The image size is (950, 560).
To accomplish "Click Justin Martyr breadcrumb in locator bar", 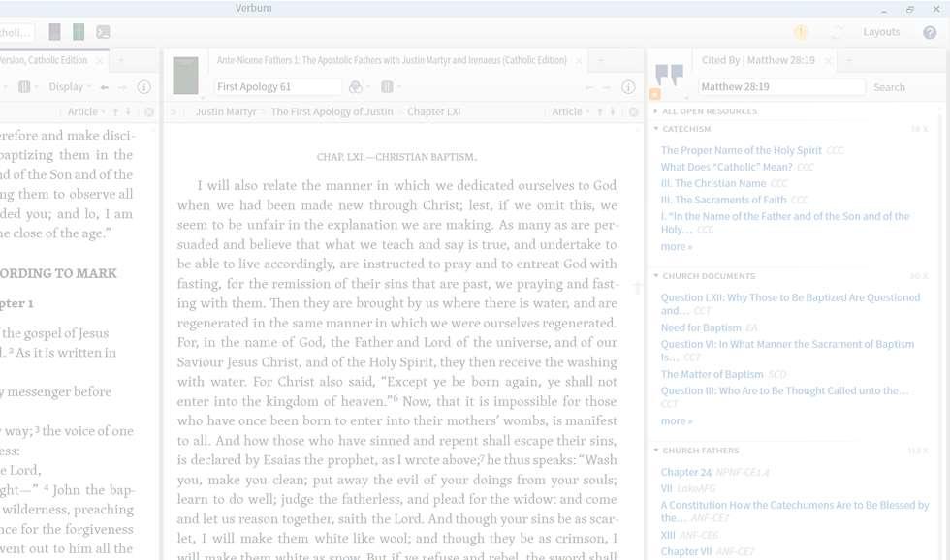I will 225,112.
